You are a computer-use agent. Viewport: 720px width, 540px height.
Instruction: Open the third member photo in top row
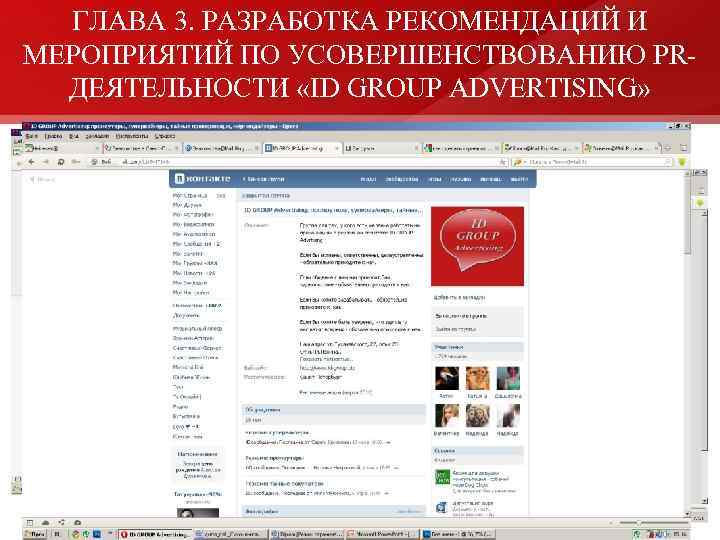508,378
